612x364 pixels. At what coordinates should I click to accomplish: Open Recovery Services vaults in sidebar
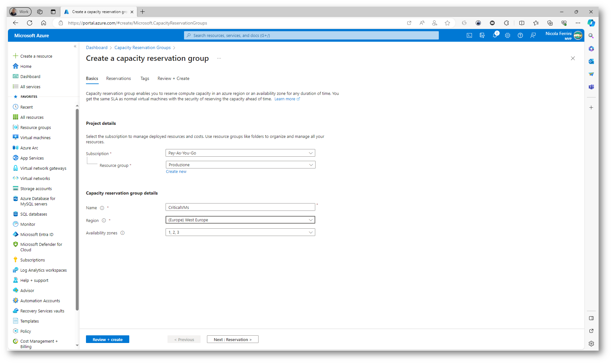tap(42, 311)
